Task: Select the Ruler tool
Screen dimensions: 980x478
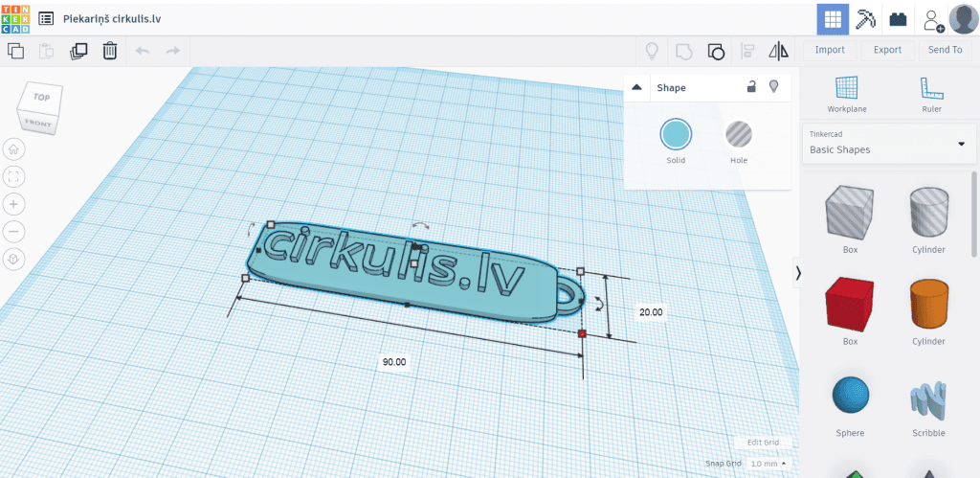Action: [x=931, y=95]
